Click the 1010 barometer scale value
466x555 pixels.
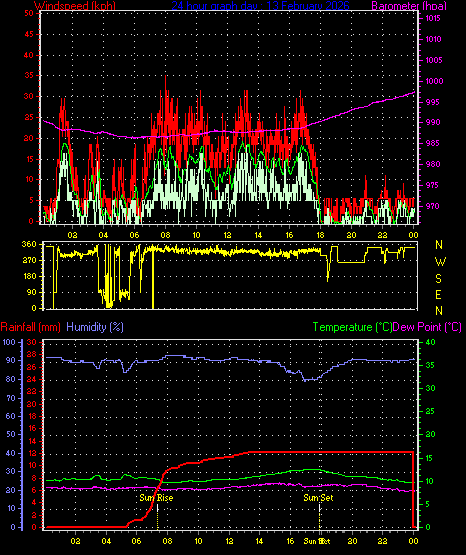433,39
